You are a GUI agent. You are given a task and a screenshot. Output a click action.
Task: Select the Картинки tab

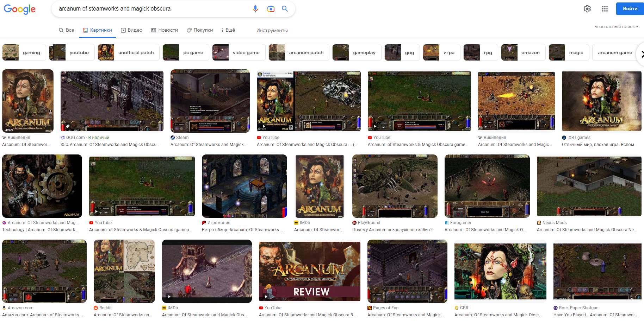pyautogui.click(x=98, y=30)
